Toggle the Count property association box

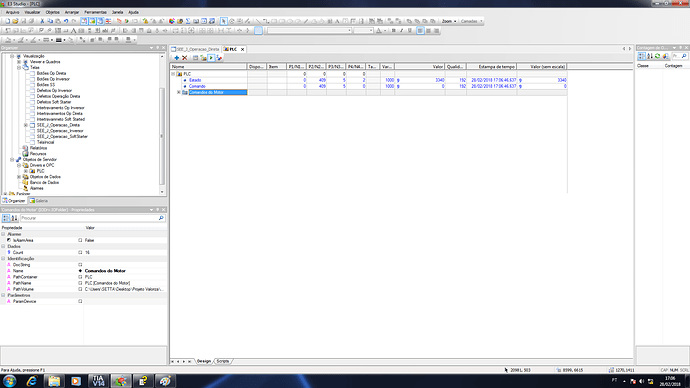(80, 253)
